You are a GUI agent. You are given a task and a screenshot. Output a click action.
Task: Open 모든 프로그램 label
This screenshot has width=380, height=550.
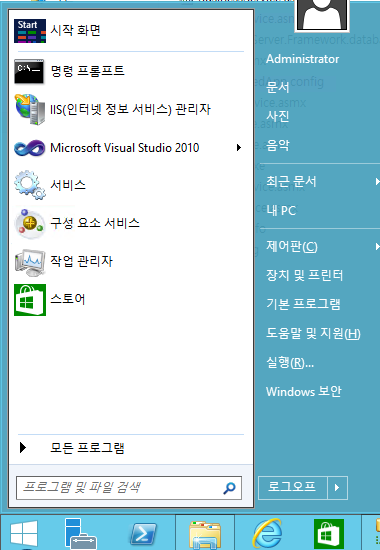87,448
